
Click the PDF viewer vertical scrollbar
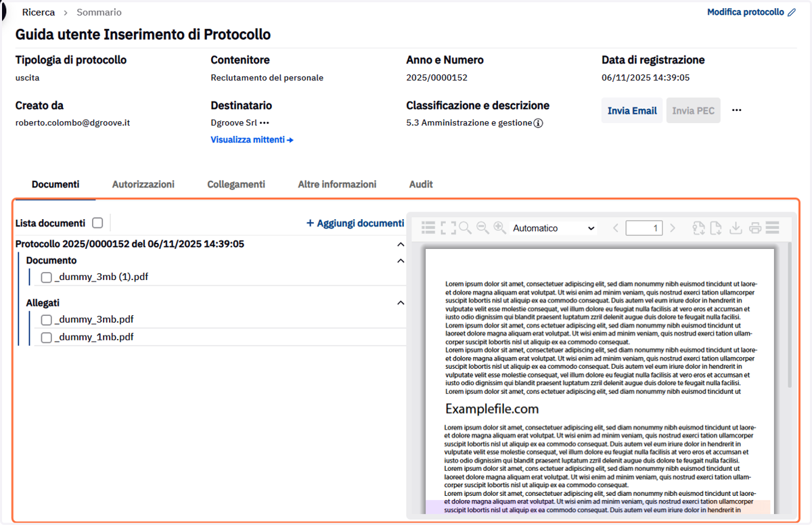pos(790,315)
